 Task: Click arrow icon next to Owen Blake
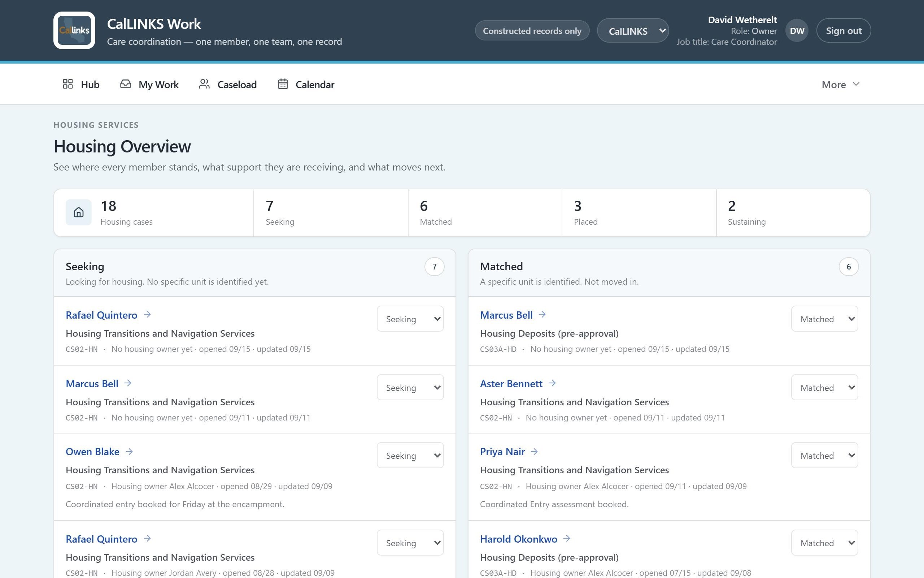(130, 452)
